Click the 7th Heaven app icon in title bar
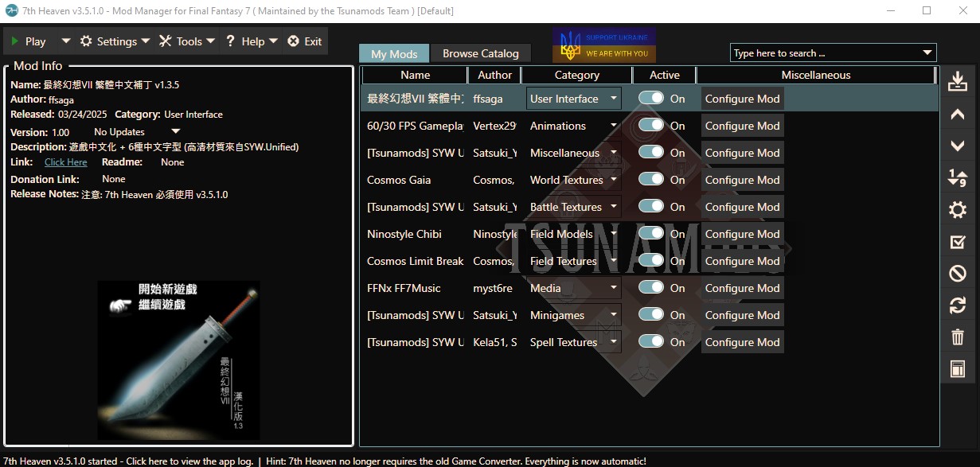The width and height of the screenshot is (980, 467). [11, 11]
